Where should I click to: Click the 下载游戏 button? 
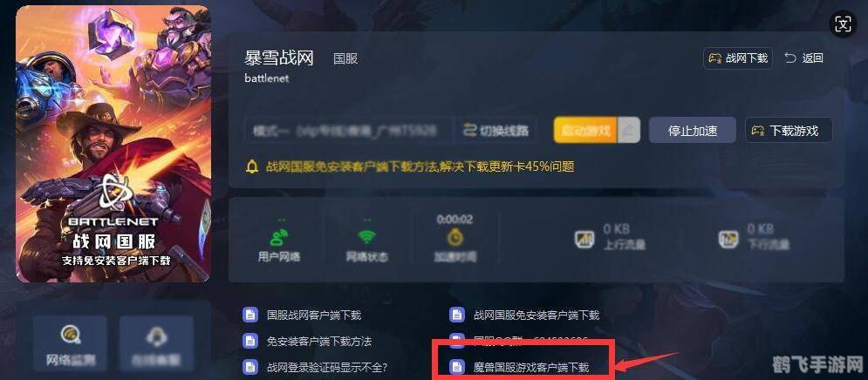[789, 131]
